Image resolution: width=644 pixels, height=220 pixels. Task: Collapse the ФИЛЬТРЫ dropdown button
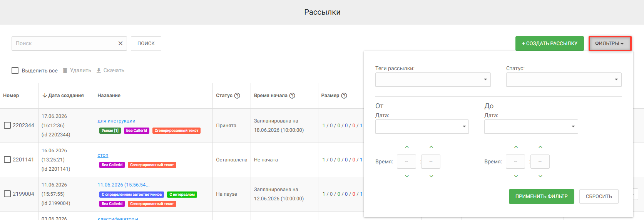point(610,44)
